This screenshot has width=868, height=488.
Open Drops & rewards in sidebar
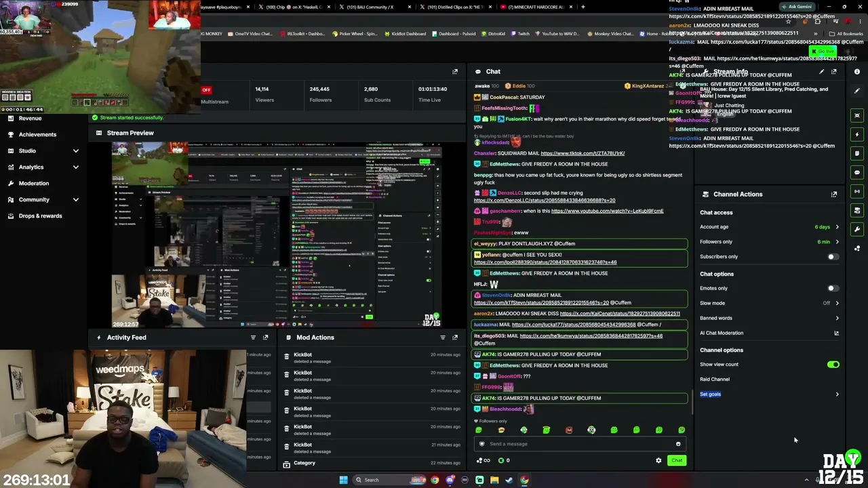pyautogui.click(x=41, y=216)
